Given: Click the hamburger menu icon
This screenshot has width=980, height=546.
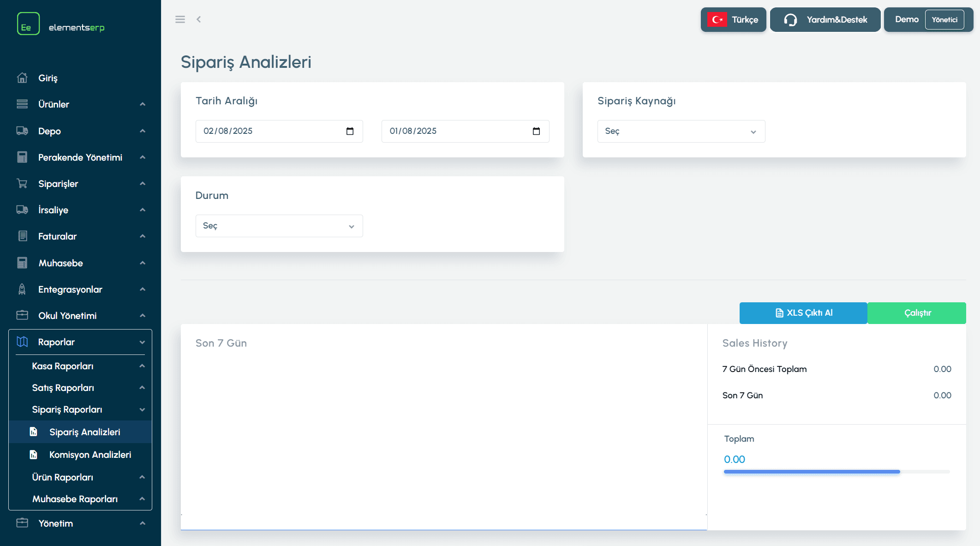Looking at the screenshot, I should tap(180, 19).
